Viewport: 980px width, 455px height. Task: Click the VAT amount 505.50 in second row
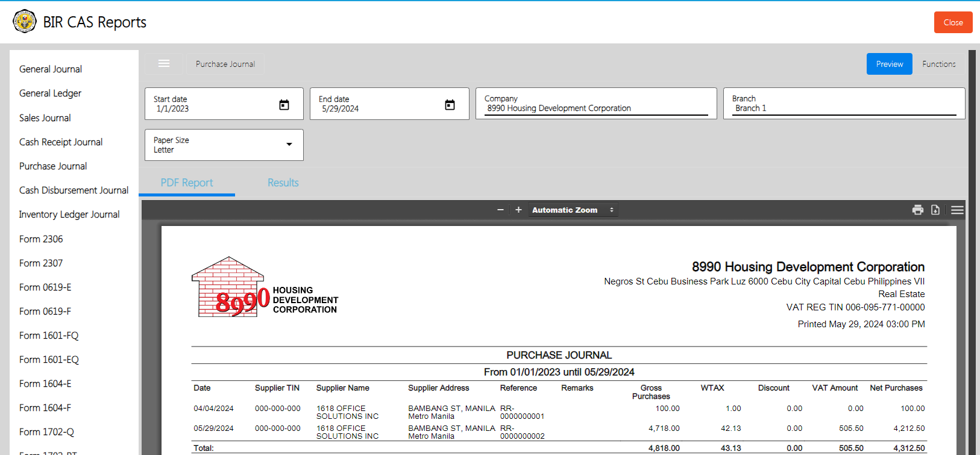[x=851, y=428]
